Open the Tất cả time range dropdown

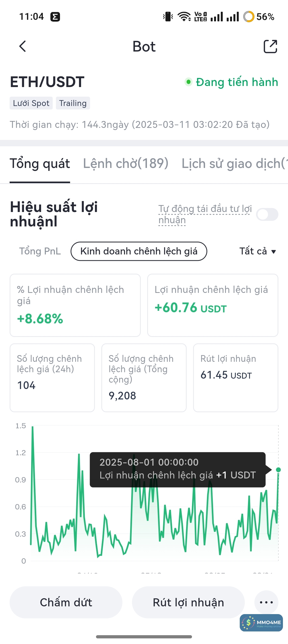pyautogui.click(x=257, y=251)
